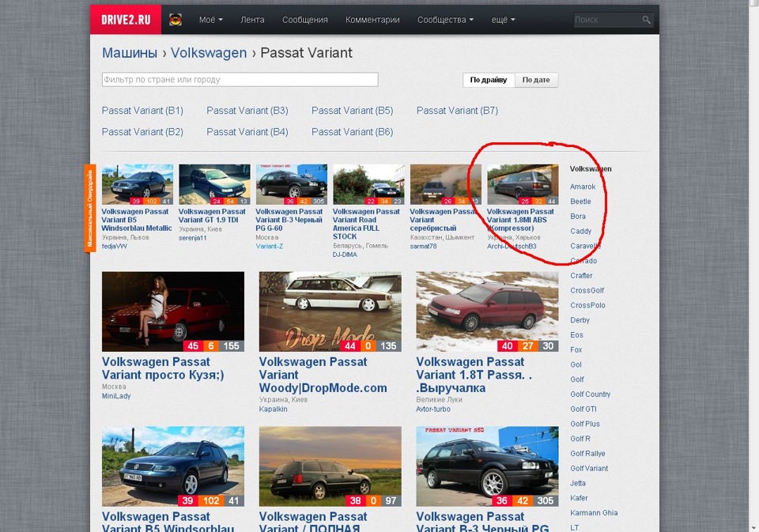Open small thumbnail of Road America FULL STOCK
The height and width of the screenshot is (532, 759).
point(368,184)
